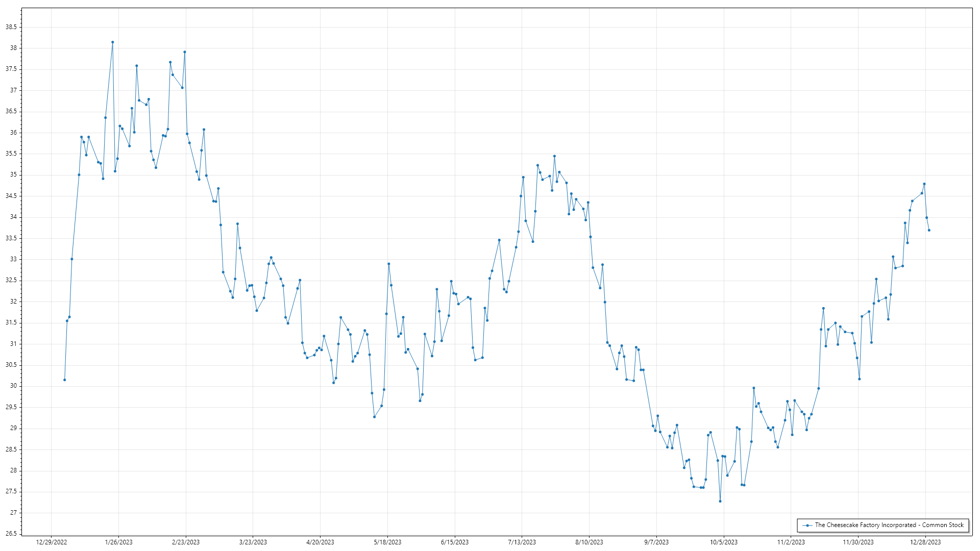Click the 38.5 y-axis value label
Viewport: 980px width, 551px height.
(x=11, y=27)
